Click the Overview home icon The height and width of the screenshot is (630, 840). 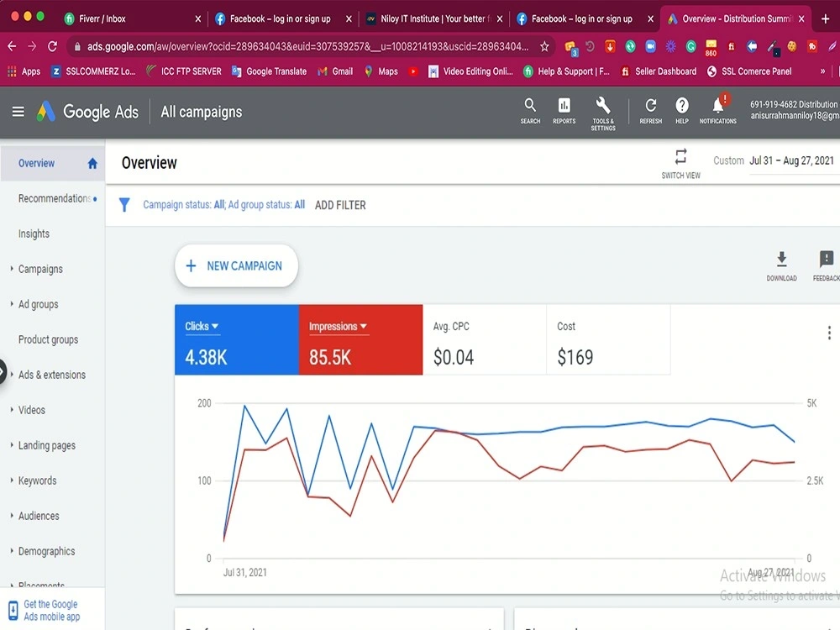point(92,164)
